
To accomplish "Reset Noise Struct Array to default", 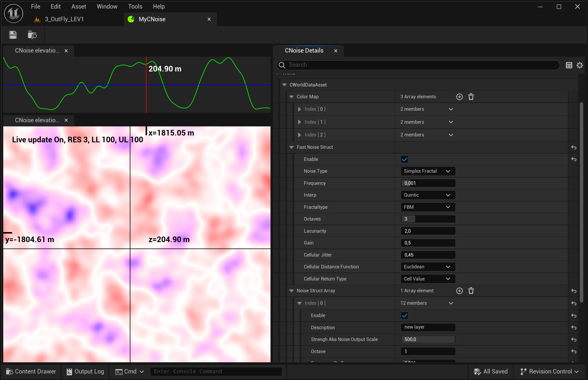I will click(x=574, y=291).
